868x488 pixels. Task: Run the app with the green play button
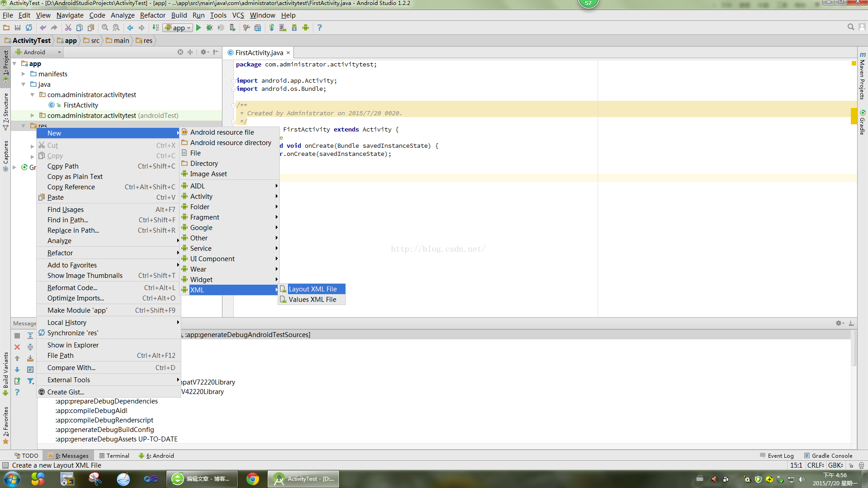(198, 28)
